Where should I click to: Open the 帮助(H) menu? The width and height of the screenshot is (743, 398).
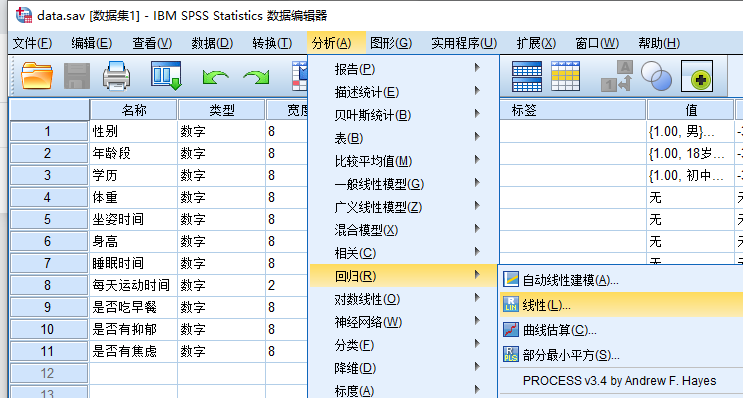point(659,44)
